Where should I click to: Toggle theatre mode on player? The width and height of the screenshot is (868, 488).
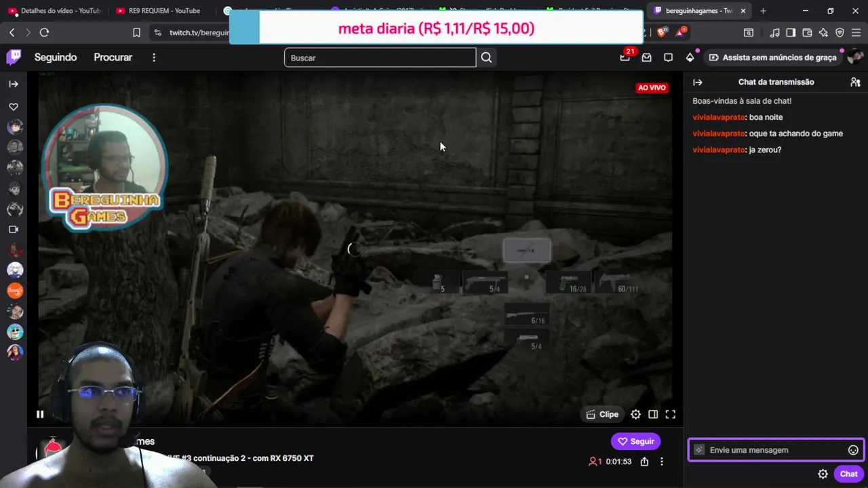653,414
